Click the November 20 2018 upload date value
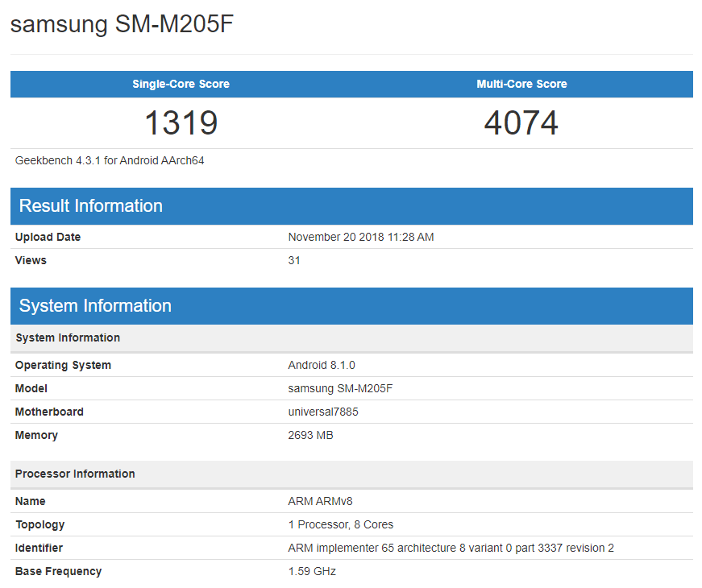The image size is (702, 588). pyautogui.click(x=361, y=237)
